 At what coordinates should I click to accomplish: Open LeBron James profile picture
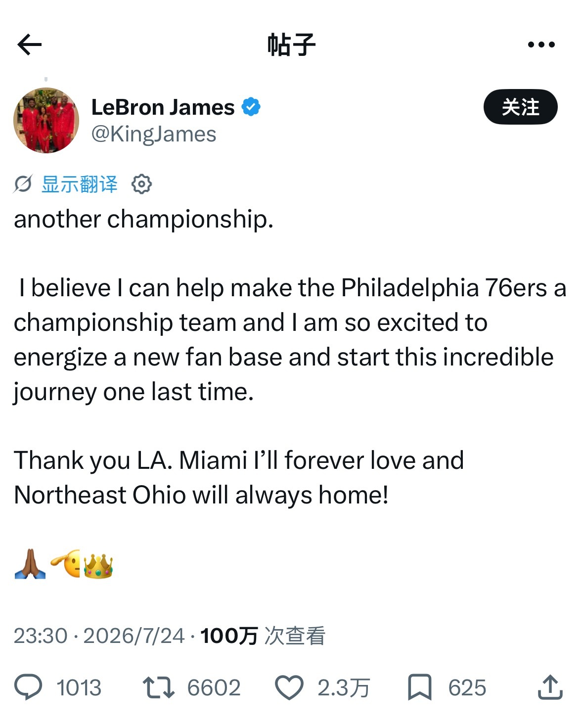[46, 120]
